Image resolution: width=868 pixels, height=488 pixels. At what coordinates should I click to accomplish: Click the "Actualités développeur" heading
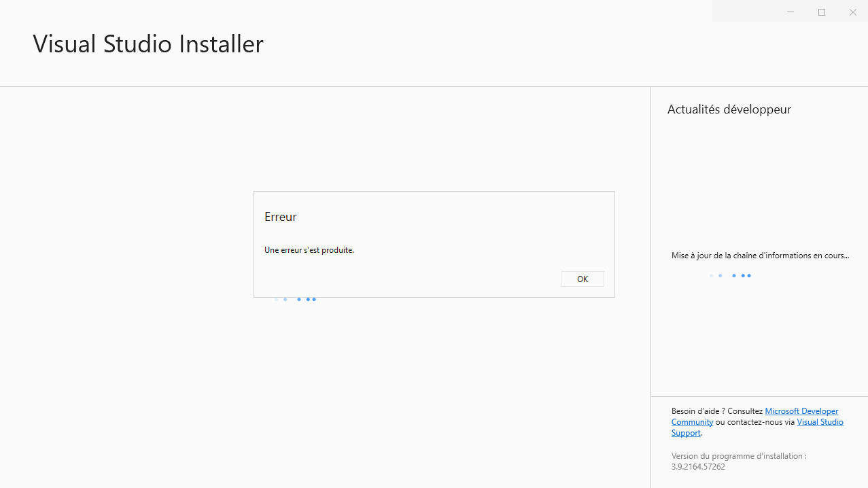tap(729, 109)
